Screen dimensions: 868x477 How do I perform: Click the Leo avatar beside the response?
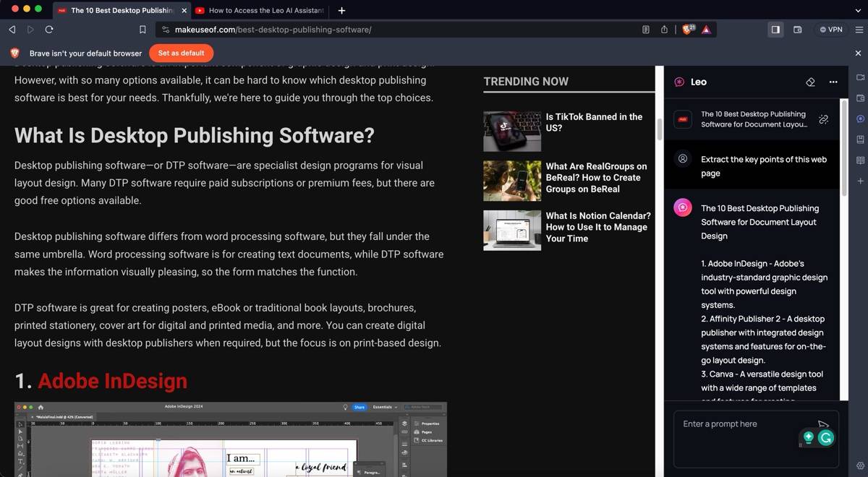[682, 208]
